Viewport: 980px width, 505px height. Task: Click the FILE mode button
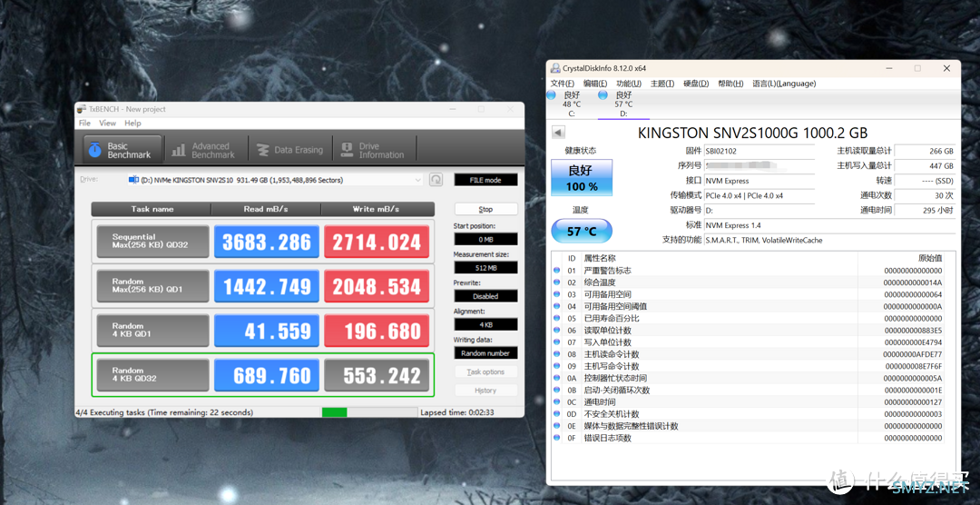click(x=485, y=180)
